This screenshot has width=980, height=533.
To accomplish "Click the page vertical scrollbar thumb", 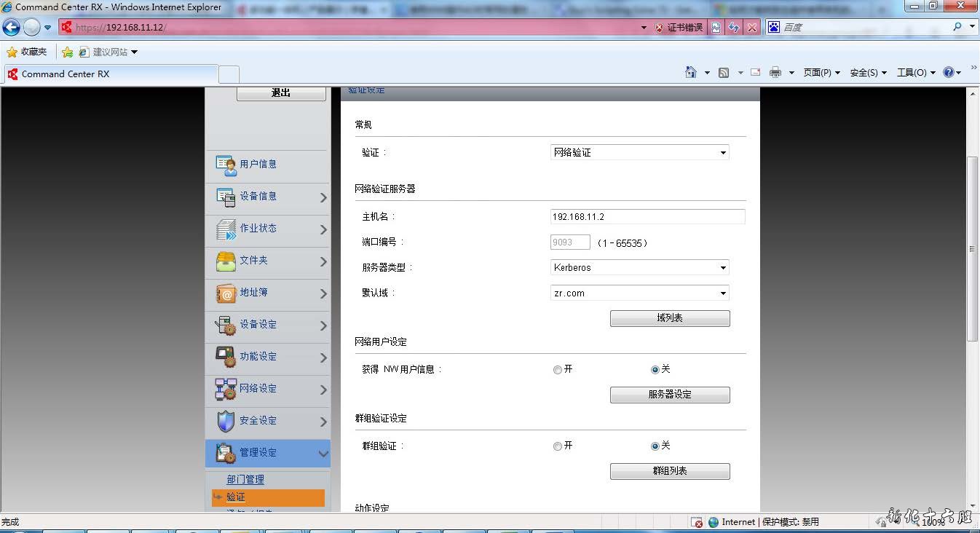I will pos(973,249).
